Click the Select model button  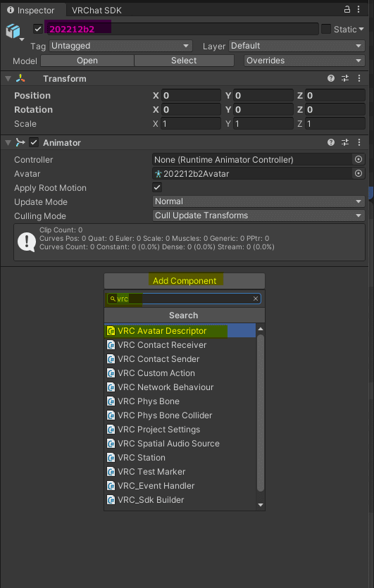tap(184, 61)
